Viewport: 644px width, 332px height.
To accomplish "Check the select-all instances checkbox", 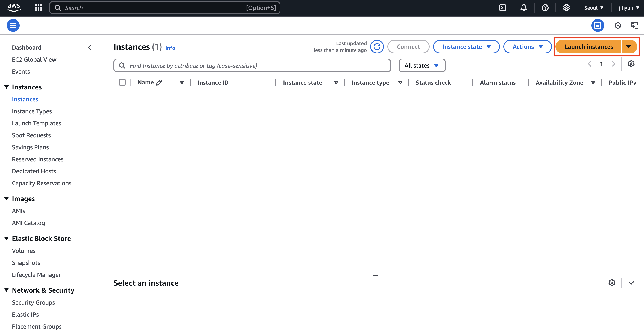I will [122, 82].
